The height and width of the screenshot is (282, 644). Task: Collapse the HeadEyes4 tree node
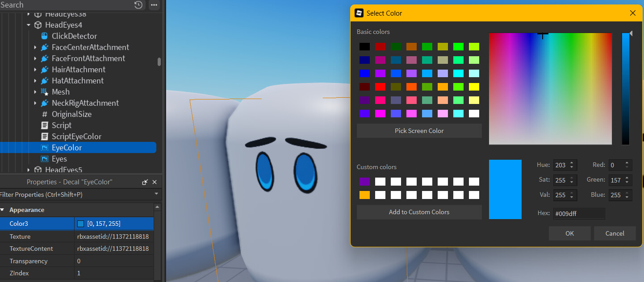point(29,25)
